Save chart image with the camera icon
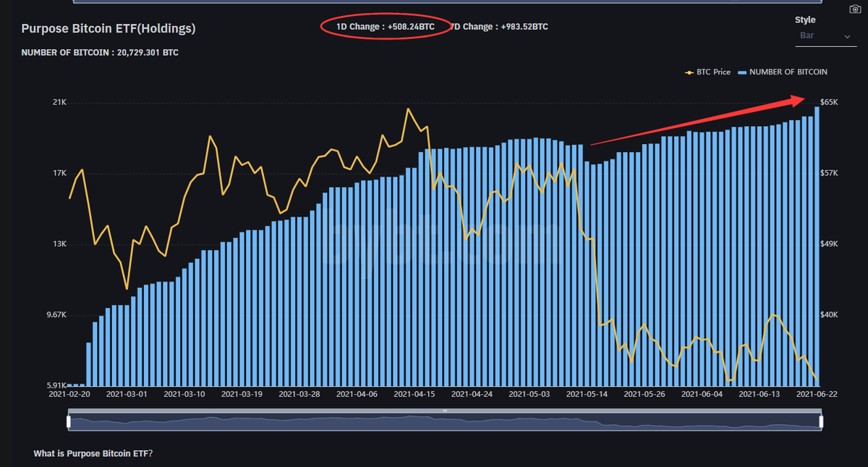This screenshot has width=868, height=467. pos(854,8)
